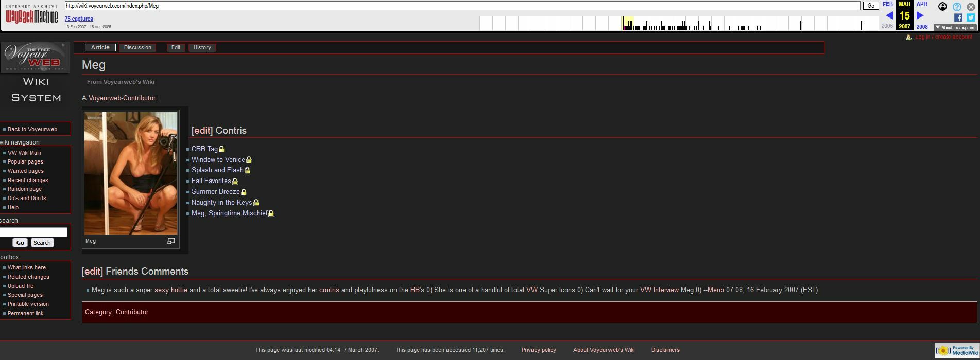Open the Edit tab
The width and height of the screenshot is (980, 360).
click(176, 47)
